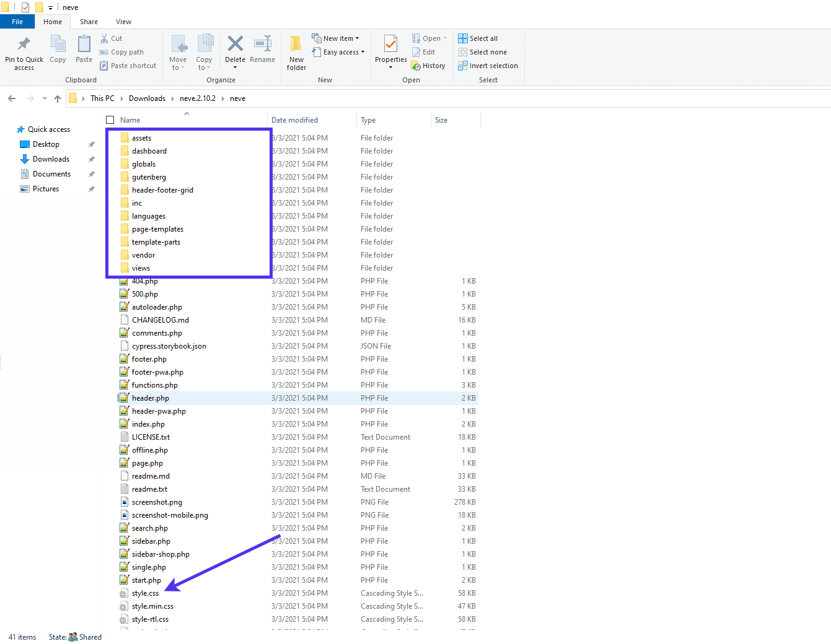This screenshot has height=644, width=831.
Task: Click Pin to Quick access icon
Action: pyautogui.click(x=24, y=45)
